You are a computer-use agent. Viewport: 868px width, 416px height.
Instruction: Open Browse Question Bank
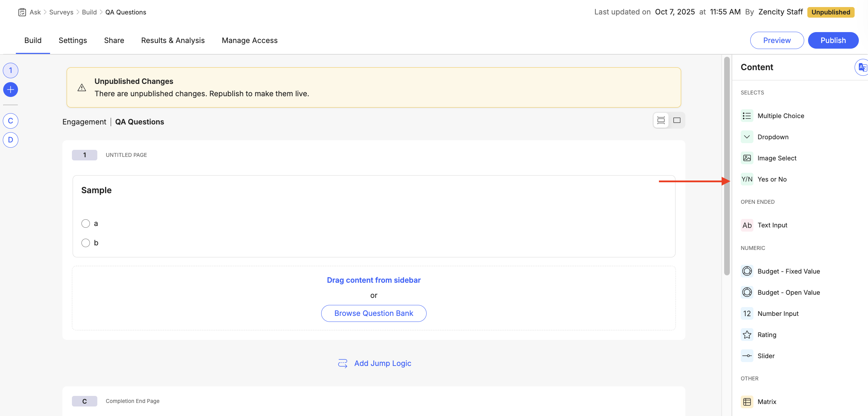coord(373,313)
